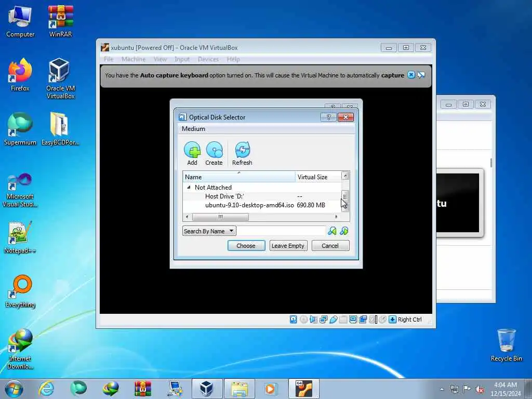Click the host key arrow icon near Right Ctrl
The image size is (532, 399).
coord(393,320)
